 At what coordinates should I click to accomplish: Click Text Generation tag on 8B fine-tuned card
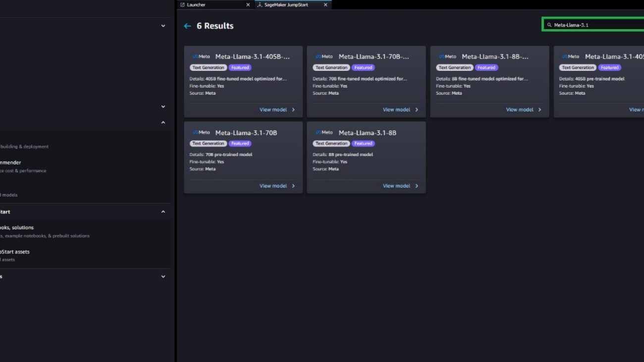click(455, 68)
